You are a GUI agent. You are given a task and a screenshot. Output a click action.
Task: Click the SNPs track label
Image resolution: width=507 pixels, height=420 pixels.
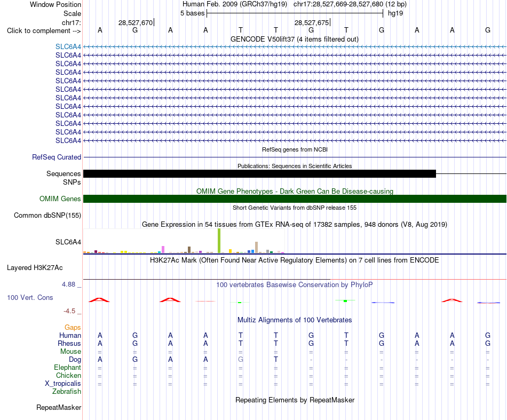pos(72,183)
